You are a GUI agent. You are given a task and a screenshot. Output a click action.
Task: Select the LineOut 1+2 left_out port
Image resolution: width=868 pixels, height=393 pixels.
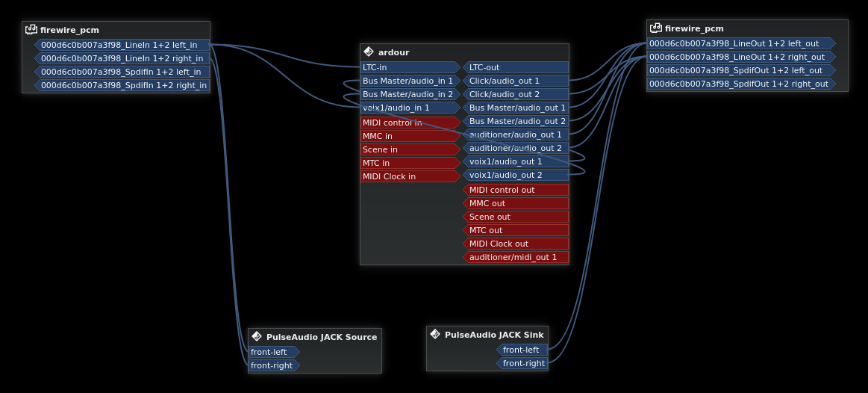pyautogui.click(x=741, y=43)
